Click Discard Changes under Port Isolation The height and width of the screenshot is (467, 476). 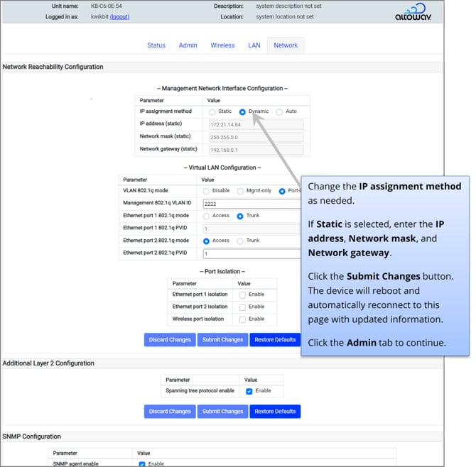tap(170, 340)
